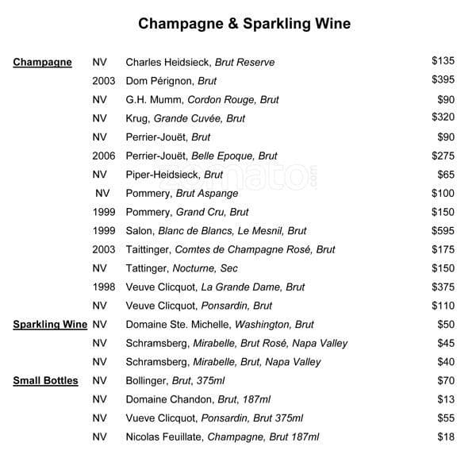Click the $595 price
Screen dimensions: 476x462
coord(443,231)
